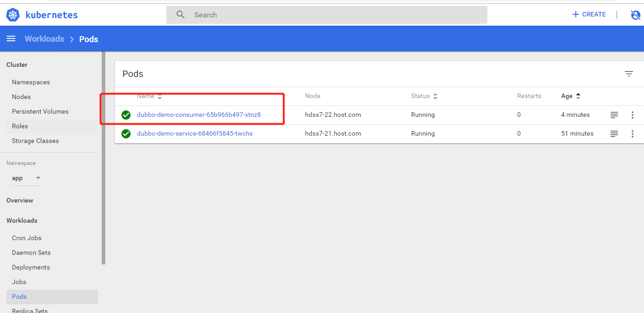Go to Daemon Sets in sidebar

pyautogui.click(x=31, y=253)
